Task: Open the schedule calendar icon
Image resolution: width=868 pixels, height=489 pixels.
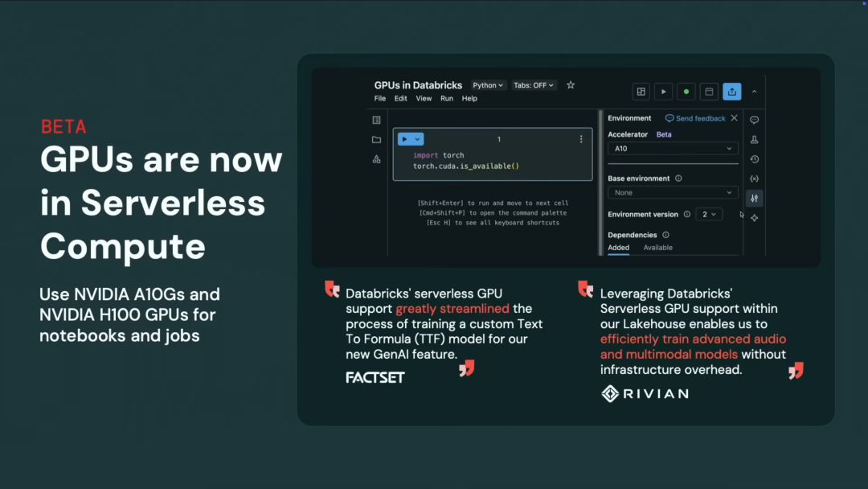Action: click(x=709, y=92)
